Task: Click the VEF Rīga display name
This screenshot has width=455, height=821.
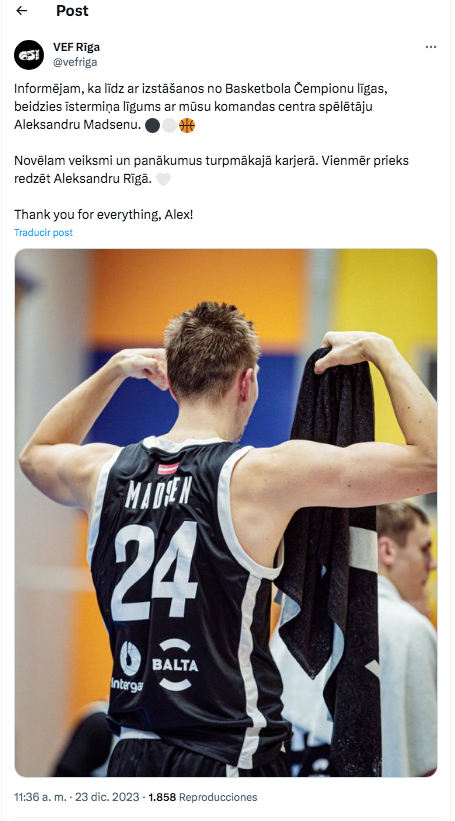Action: 76,47
